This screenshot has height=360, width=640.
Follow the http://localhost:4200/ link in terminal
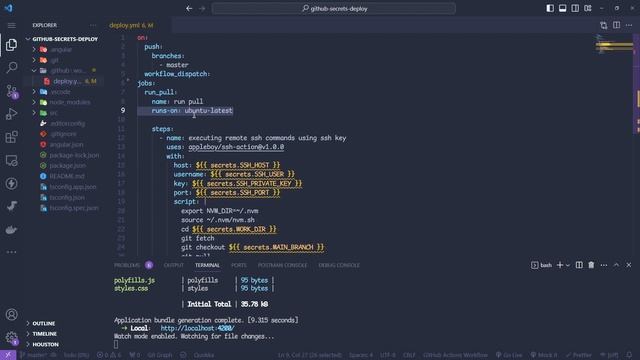(197, 328)
